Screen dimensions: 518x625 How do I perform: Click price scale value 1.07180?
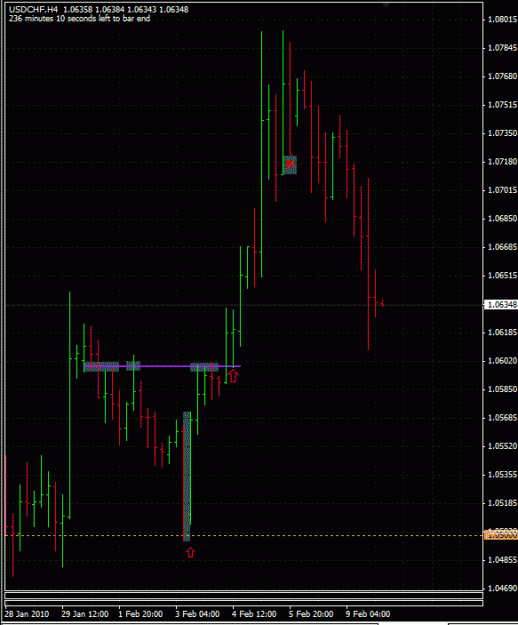pos(502,162)
